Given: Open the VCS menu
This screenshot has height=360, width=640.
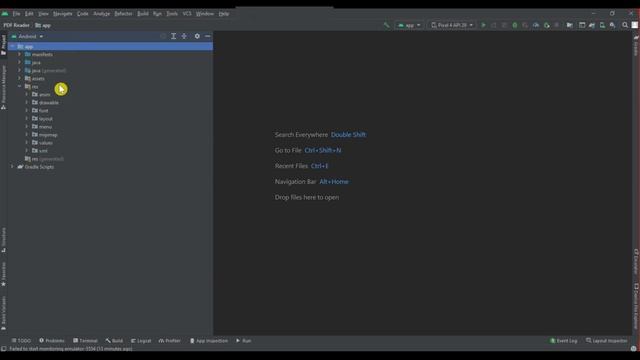Looking at the screenshot, I should click(187, 14).
